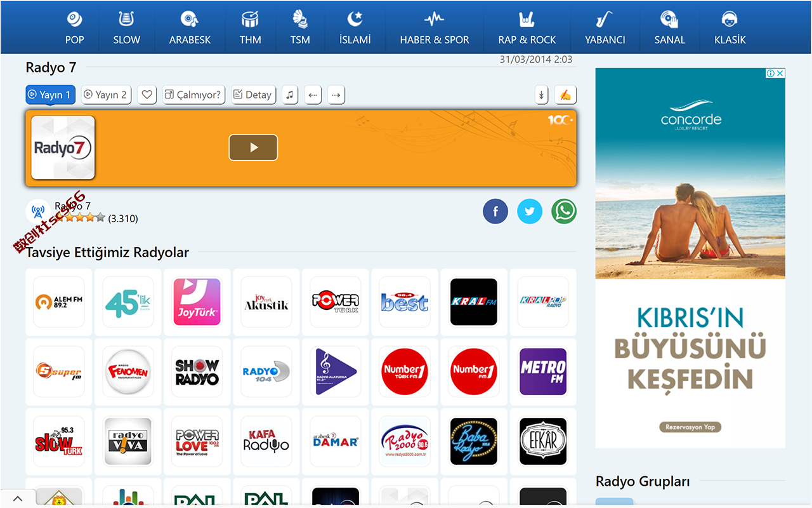Open Radyo Viva
Image resolution: width=812 pixels, height=508 pixels.
click(x=128, y=441)
